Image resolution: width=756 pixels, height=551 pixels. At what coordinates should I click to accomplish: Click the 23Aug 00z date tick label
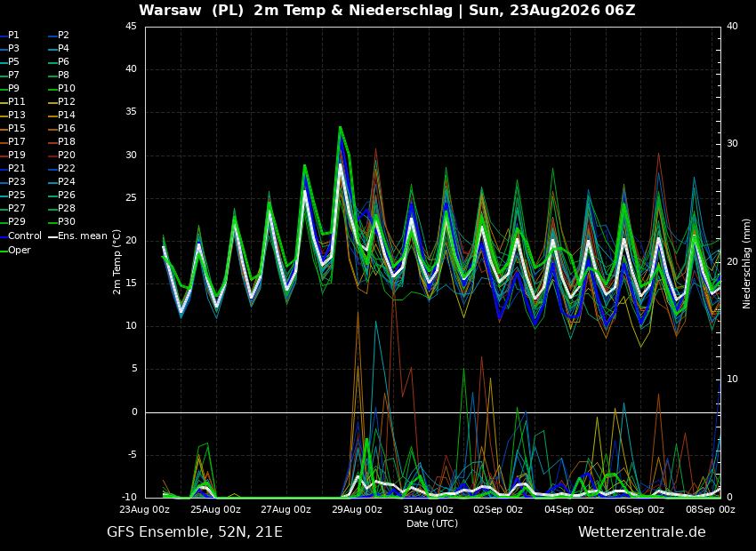click(145, 509)
